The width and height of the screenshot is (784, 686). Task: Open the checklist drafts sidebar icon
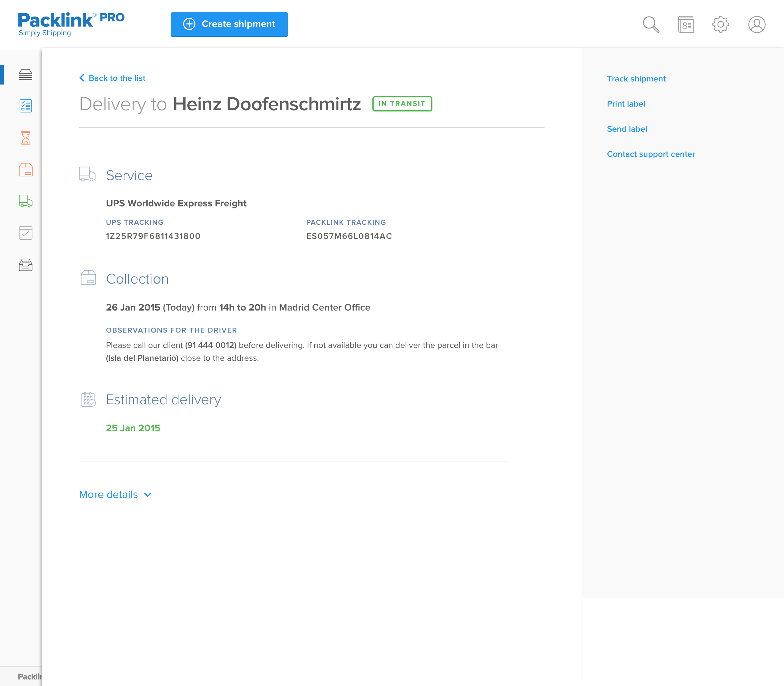(26, 106)
